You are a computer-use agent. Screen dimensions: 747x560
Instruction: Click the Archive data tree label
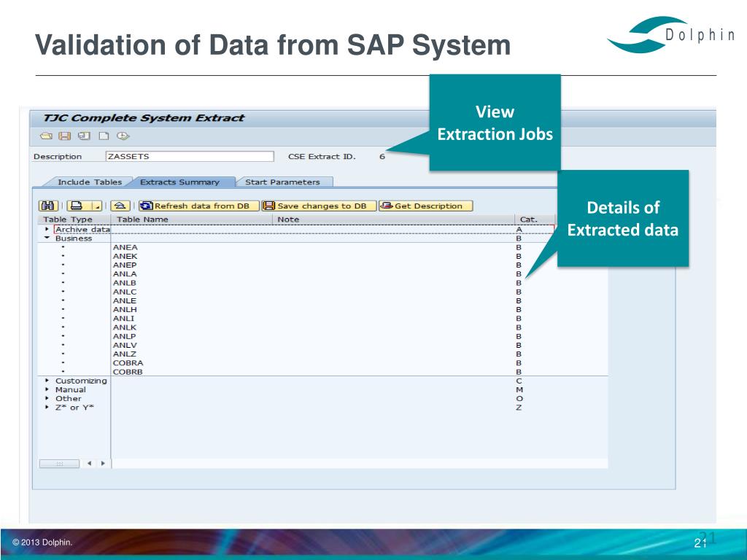coord(82,229)
